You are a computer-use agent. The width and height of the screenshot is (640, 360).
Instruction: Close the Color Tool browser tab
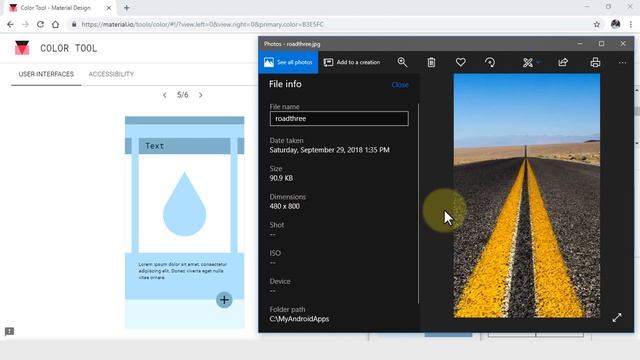pyautogui.click(x=109, y=8)
